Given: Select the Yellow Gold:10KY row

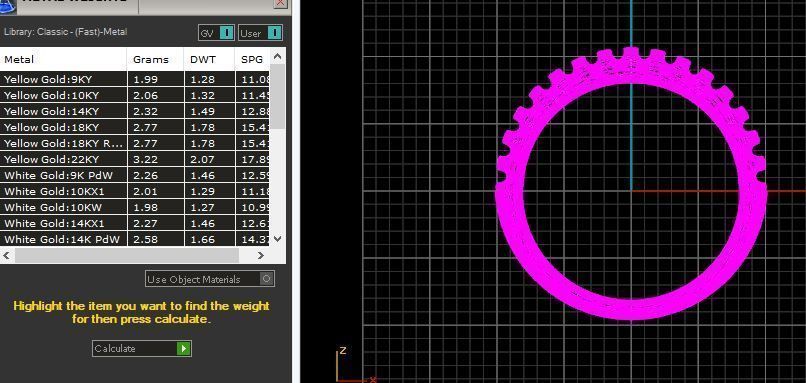Looking at the screenshot, I should pyautogui.click(x=135, y=95).
